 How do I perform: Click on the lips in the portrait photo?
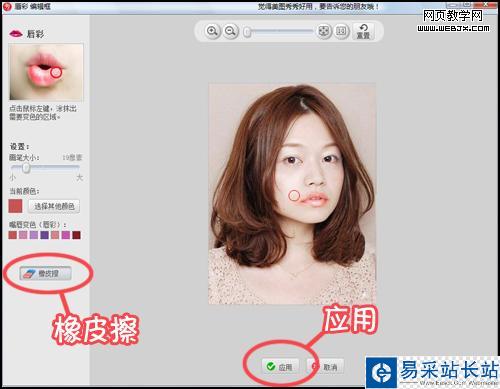314,199
